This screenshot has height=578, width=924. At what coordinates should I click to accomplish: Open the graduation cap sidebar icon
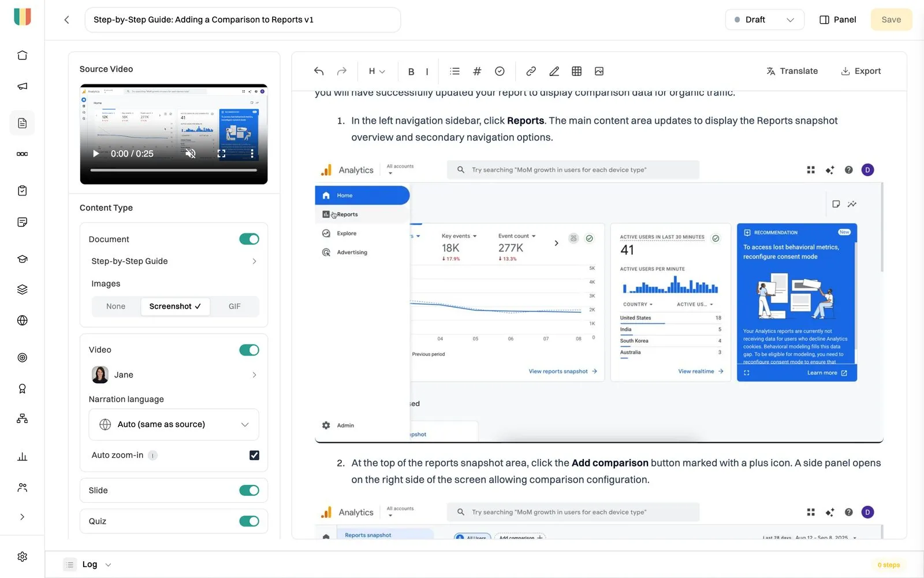[22, 259]
